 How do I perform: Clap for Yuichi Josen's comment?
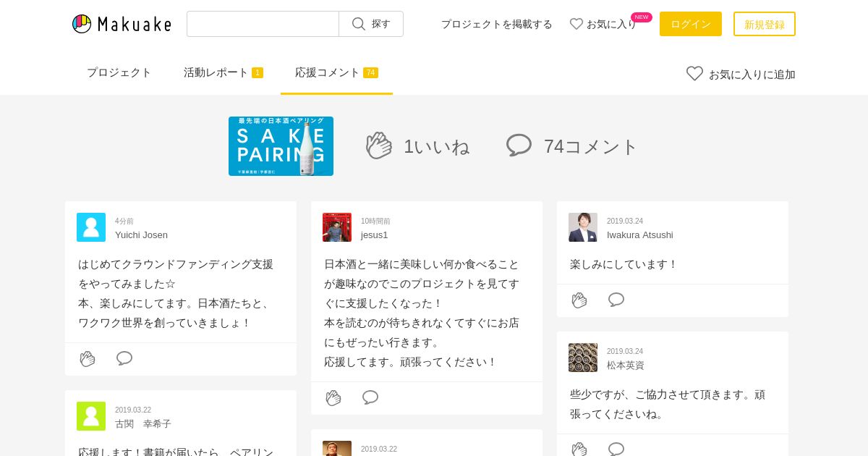(88, 358)
